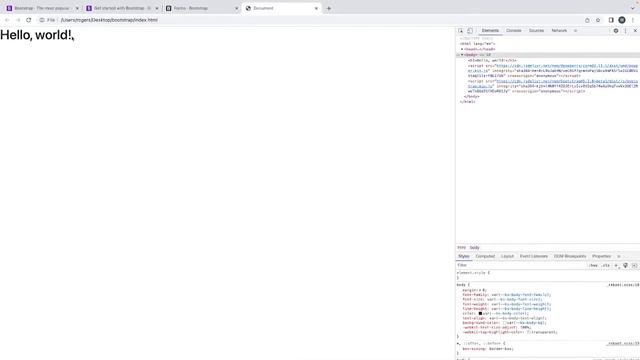Open Chrome three-dot menu
The width and height of the screenshot is (640, 360).
(x=633, y=20)
